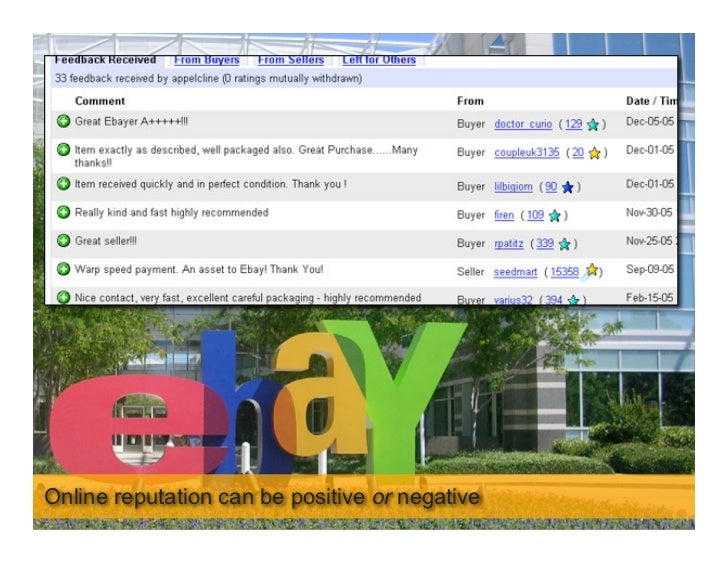Click seedmart's feedback score 15358

coord(565,272)
